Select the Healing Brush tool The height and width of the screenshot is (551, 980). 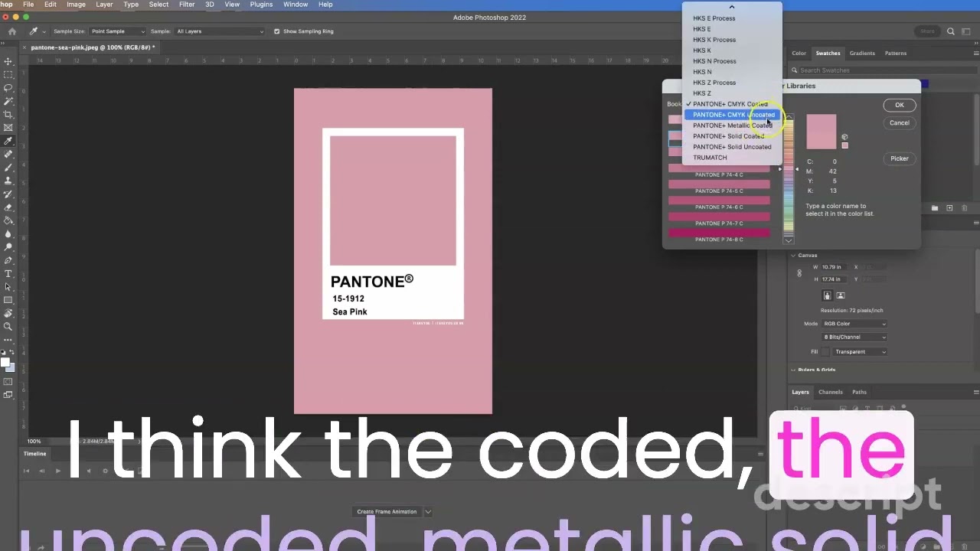[x=8, y=154]
